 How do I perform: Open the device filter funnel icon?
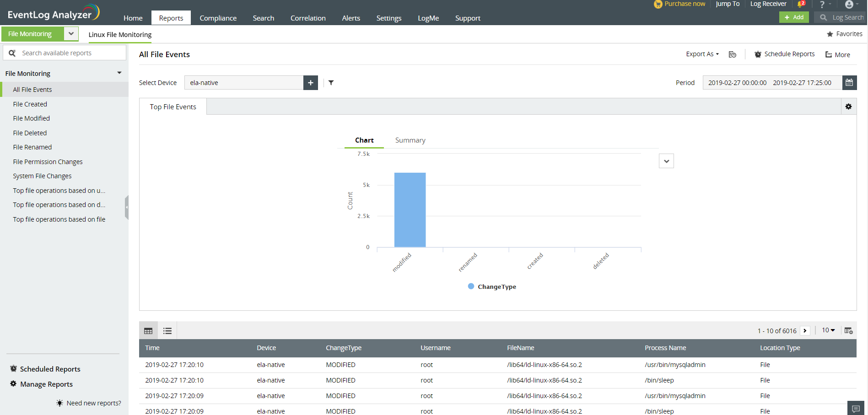click(x=331, y=83)
